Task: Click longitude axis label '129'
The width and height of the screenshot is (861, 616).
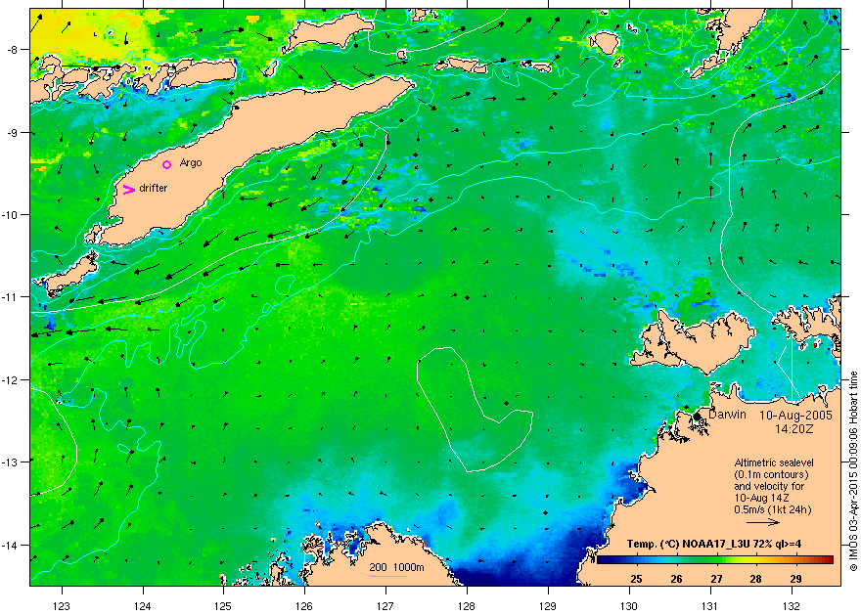Action: 548,606
